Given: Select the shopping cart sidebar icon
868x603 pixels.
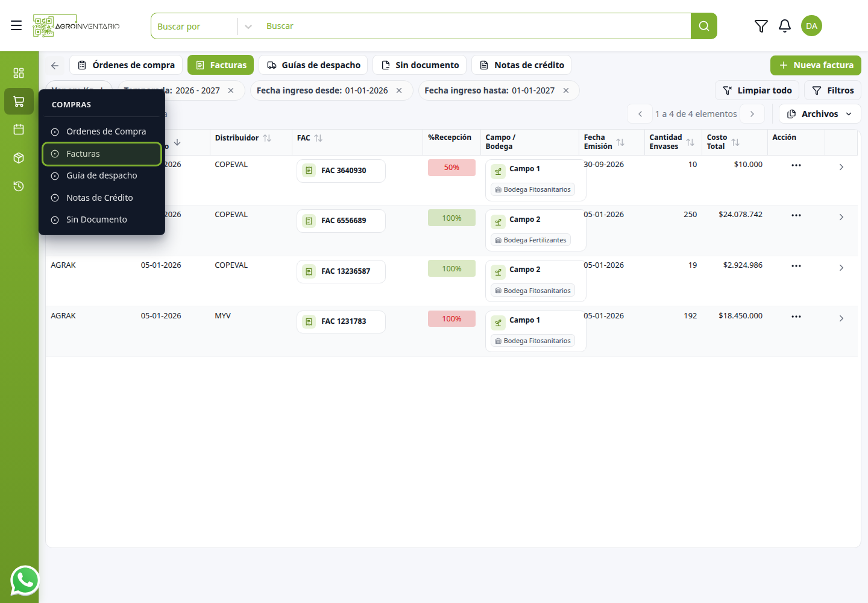Looking at the screenshot, I should 19,101.
